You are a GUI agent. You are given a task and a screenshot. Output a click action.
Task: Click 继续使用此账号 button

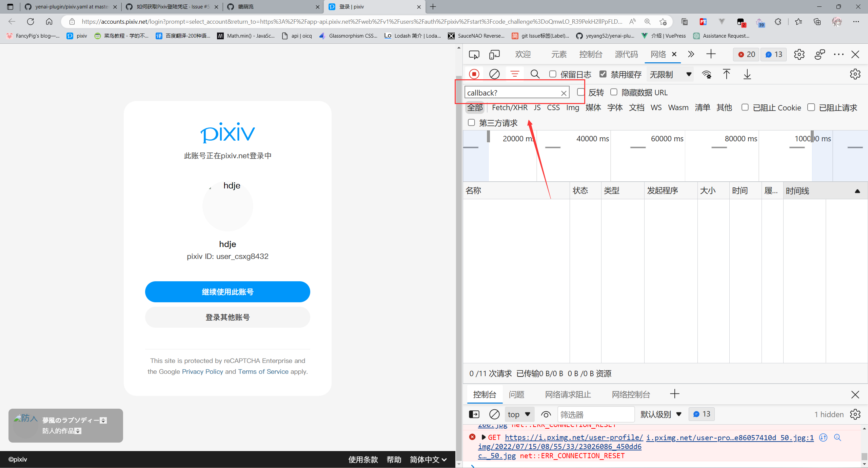point(228,291)
